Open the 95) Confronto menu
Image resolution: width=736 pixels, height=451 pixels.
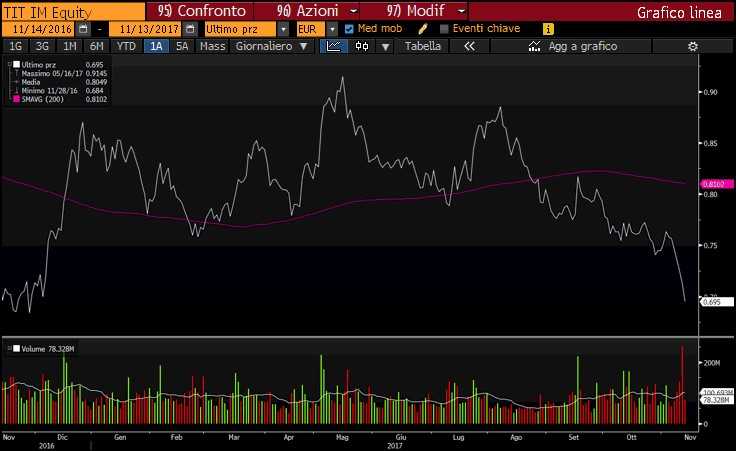coord(201,11)
